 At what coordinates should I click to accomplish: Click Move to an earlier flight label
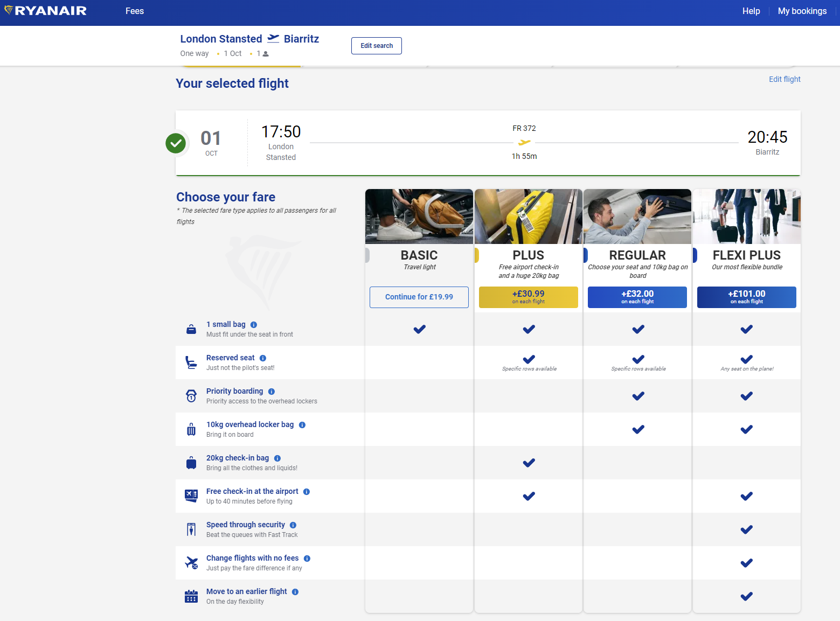coord(247,591)
